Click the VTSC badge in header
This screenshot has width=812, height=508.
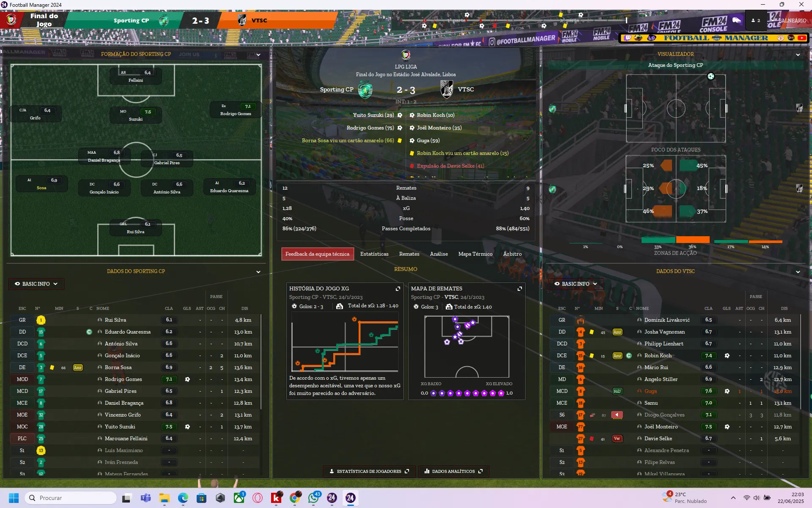click(241, 20)
